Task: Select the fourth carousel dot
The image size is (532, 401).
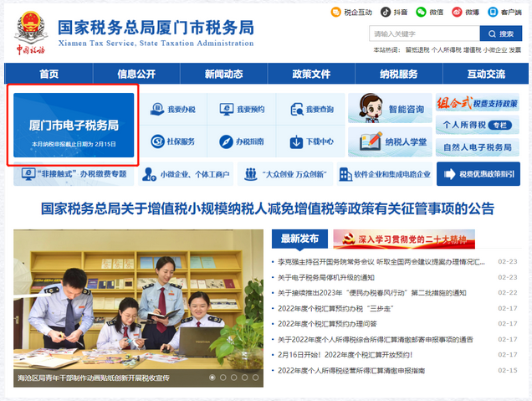Action: pyautogui.click(x=244, y=378)
